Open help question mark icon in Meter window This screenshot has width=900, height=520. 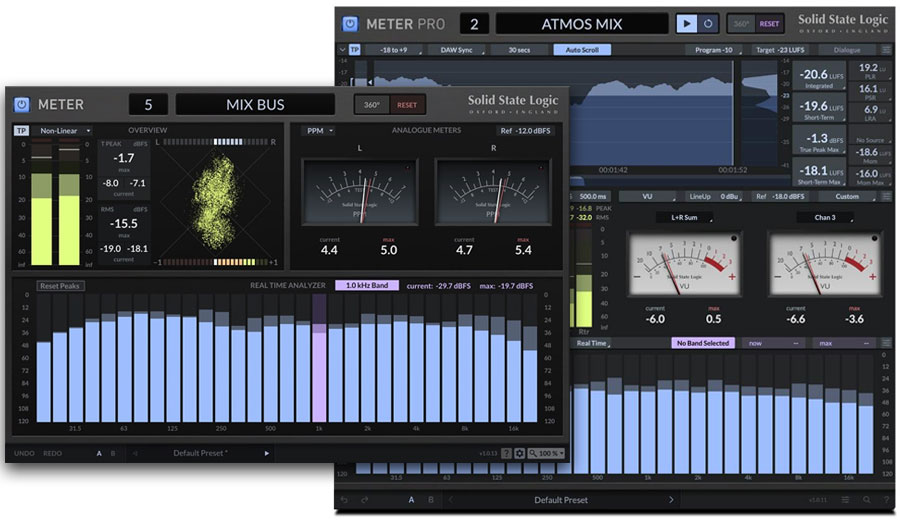tap(506, 453)
